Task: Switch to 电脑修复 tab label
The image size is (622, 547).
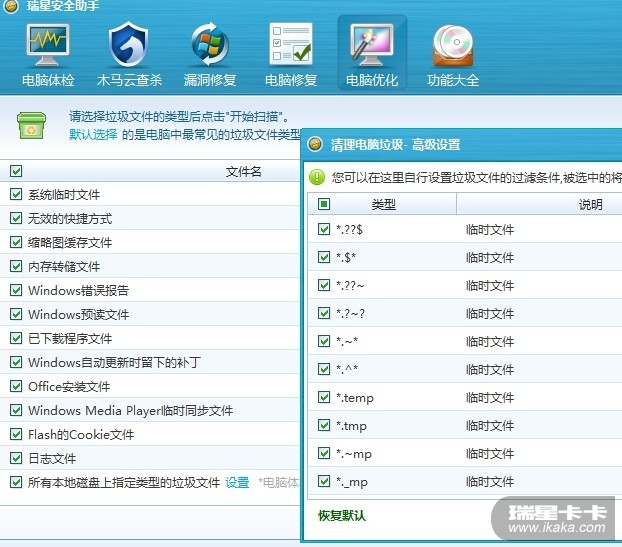Action: coord(291,80)
